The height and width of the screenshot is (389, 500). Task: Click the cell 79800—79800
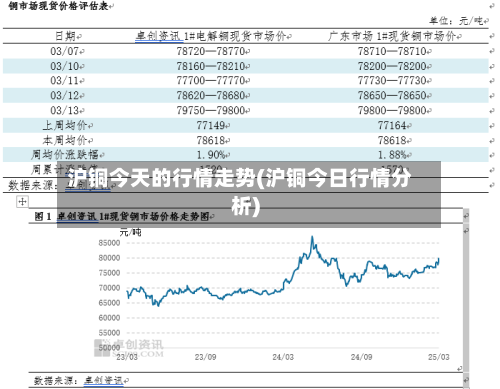tap(392, 110)
